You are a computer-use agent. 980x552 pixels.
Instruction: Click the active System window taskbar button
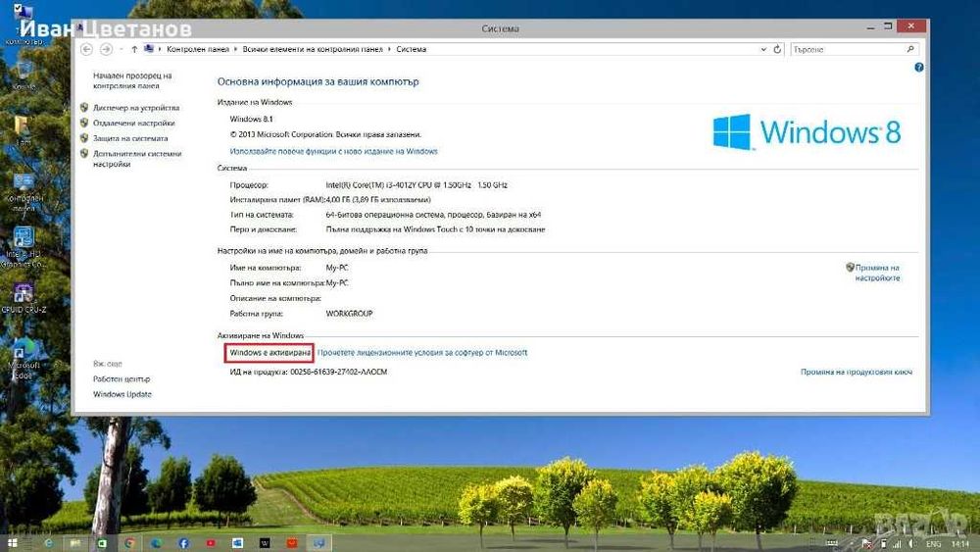coord(319,543)
